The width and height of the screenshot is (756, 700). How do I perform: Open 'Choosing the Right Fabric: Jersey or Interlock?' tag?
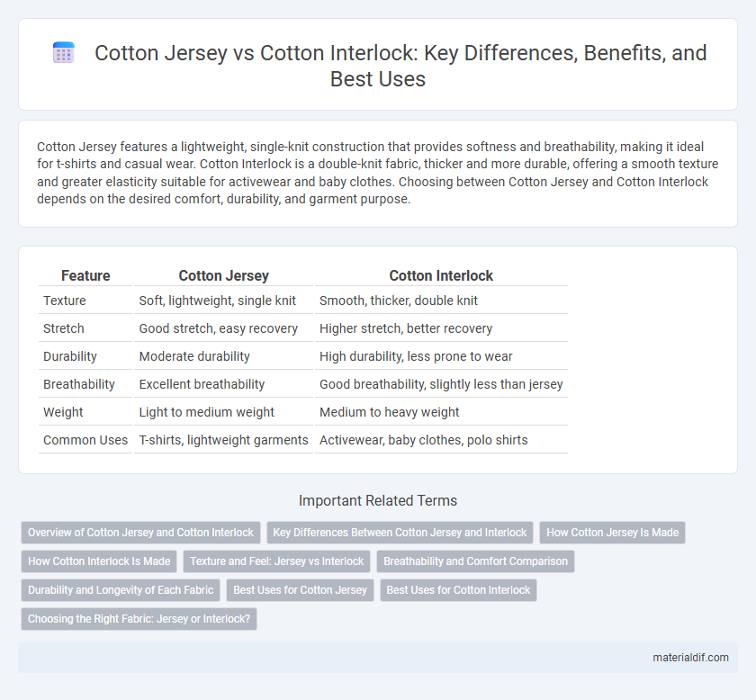pos(139,619)
